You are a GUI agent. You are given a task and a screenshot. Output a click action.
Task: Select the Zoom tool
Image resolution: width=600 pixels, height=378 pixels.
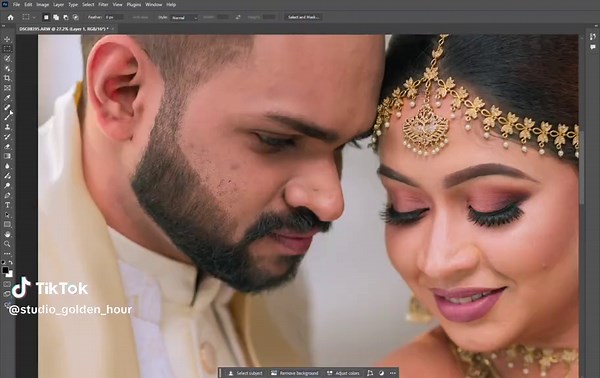click(7, 244)
